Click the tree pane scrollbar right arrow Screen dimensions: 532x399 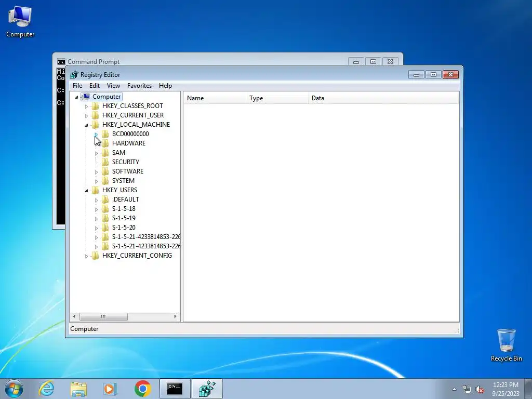click(x=175, y=316)
